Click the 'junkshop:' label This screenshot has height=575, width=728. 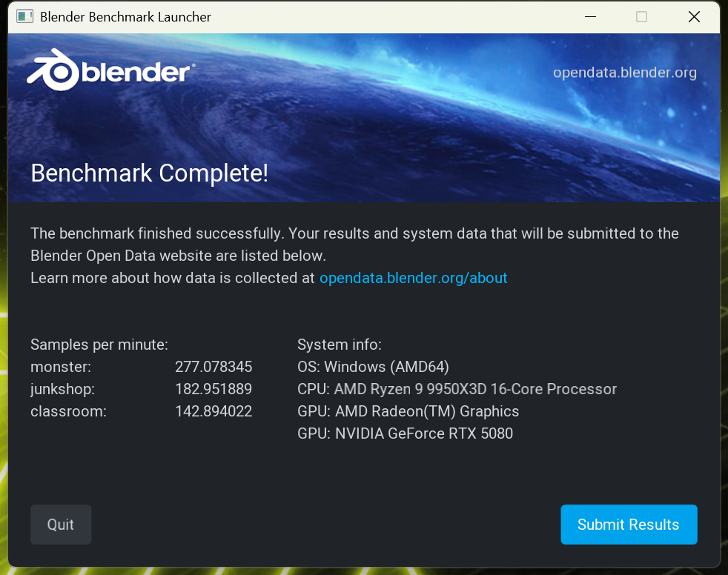[63, 389]
